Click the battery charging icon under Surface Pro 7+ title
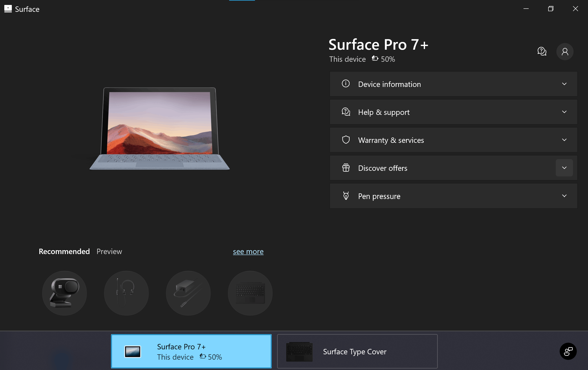588x370 pixels. (x=375, y=59)
